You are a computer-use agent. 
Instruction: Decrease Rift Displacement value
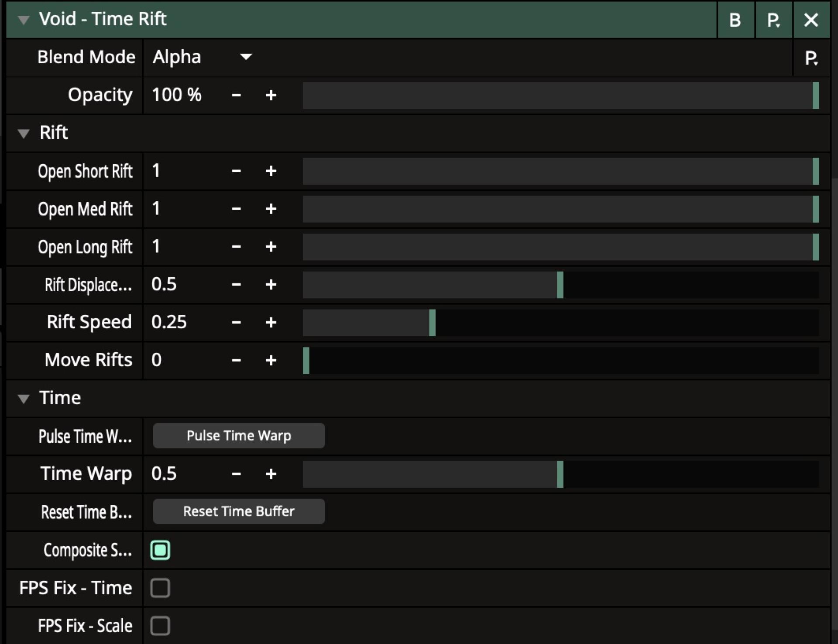tap(236, 285)
